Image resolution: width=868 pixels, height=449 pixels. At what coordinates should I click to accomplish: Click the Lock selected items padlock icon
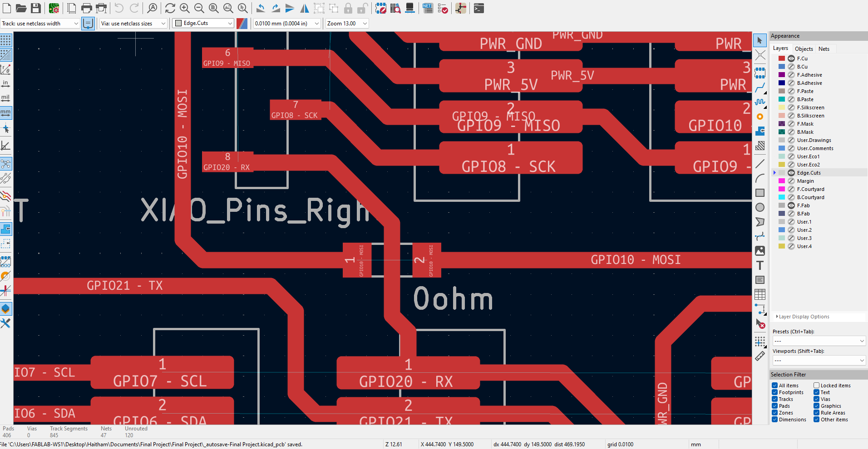[348, 8]
